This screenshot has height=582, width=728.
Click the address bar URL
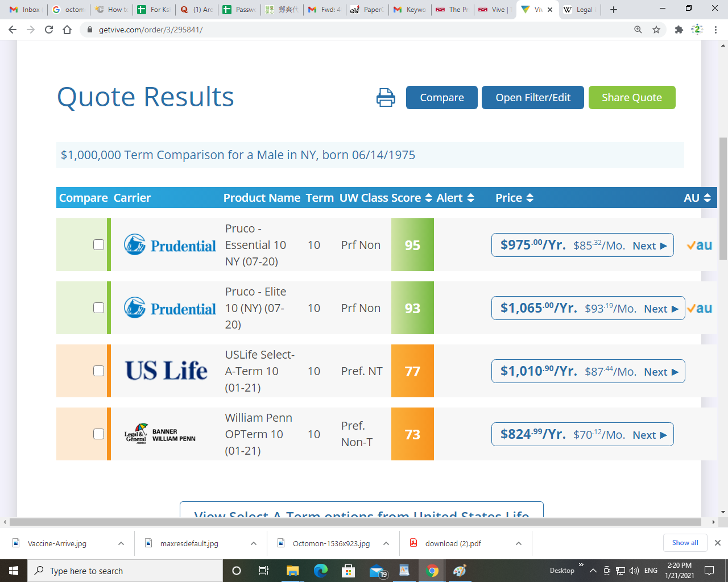coord(151,30)
